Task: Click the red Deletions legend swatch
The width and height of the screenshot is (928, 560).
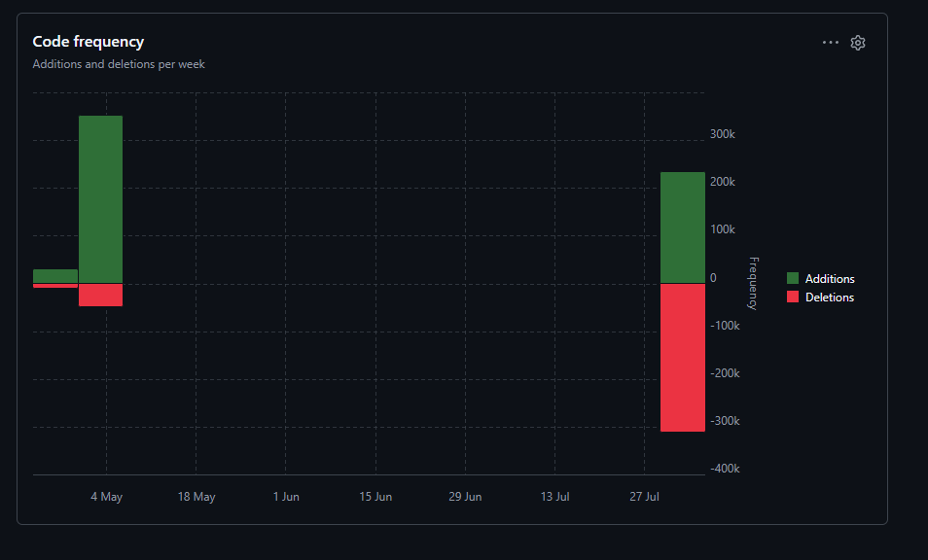Action: tap(793, 297)
